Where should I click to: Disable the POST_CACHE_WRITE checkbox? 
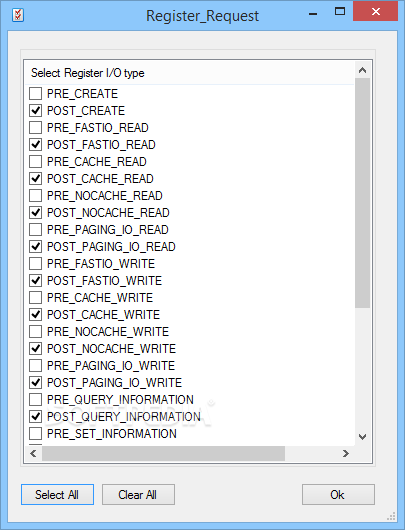[35, 314]
